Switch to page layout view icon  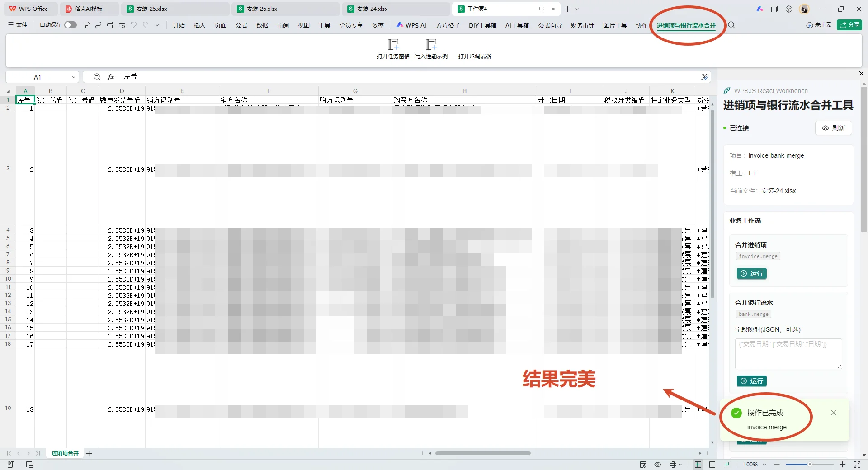(x=712, y=465)
